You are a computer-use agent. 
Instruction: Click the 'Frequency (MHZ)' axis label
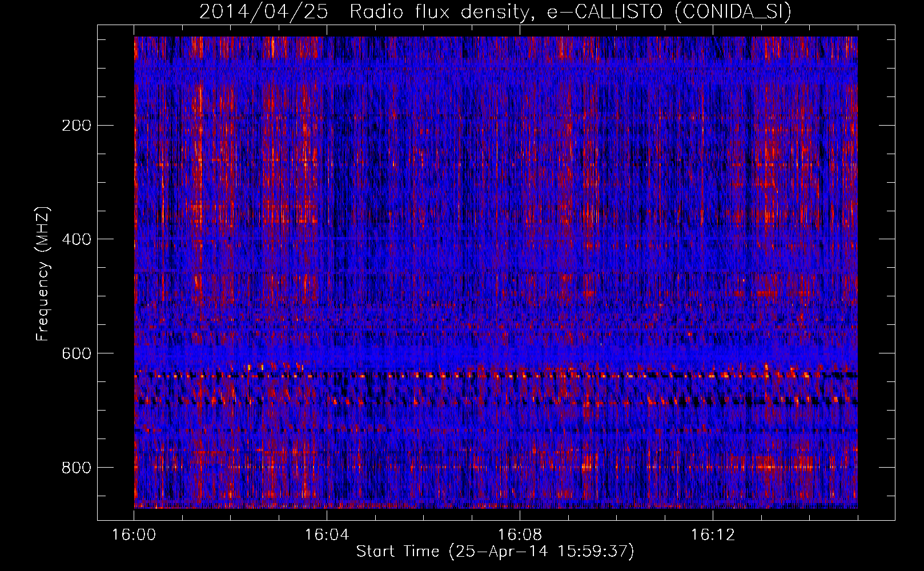click(x=43, y=274)
